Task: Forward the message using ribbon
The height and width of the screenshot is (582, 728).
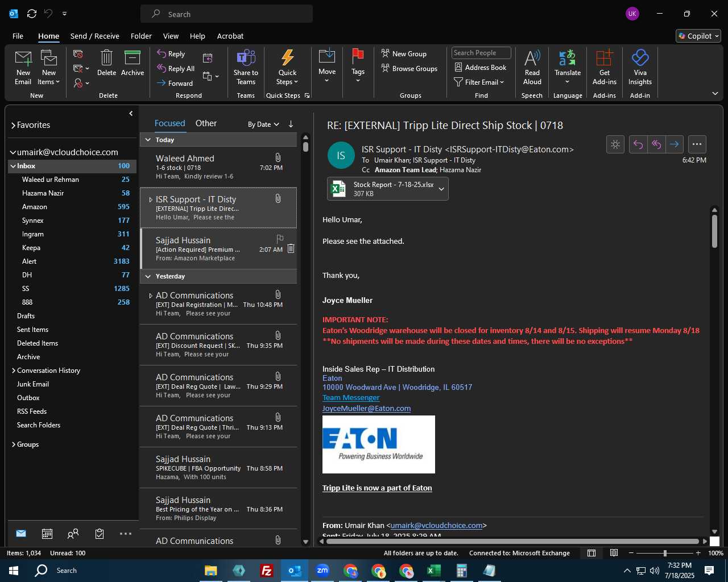Action: point(175,84)
